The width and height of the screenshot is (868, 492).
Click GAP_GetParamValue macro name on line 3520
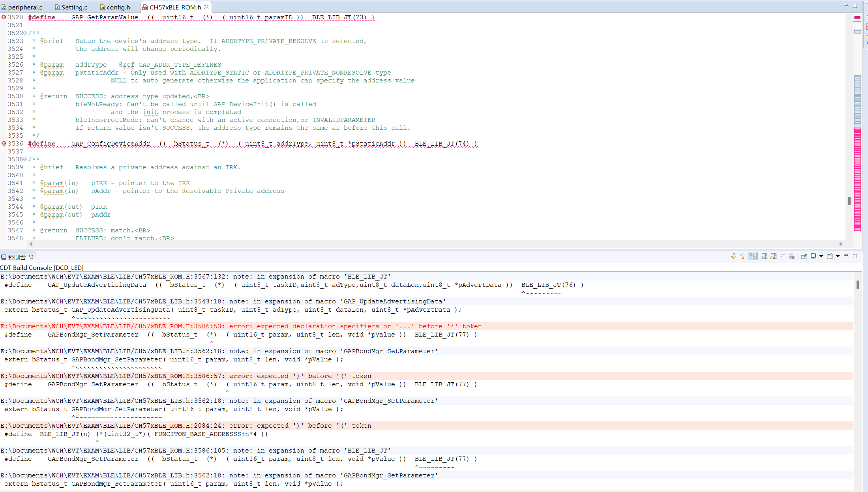click(105, 17)
